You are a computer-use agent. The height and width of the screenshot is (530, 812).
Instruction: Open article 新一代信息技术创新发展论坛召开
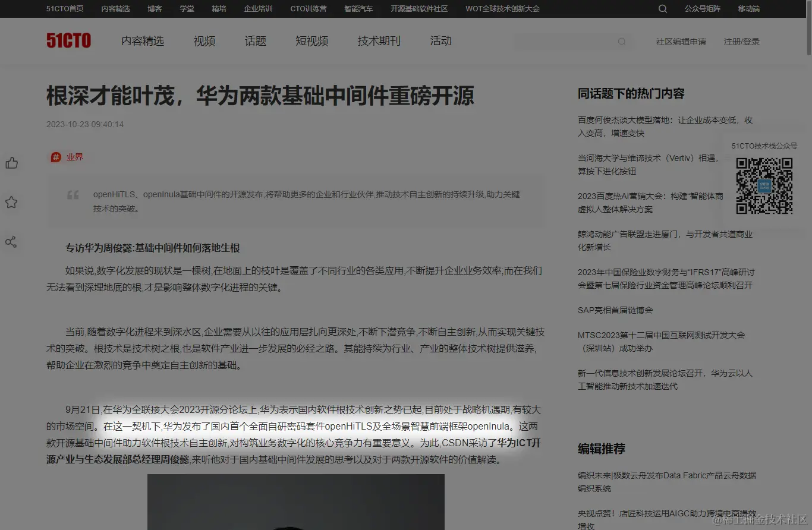[665, 380]
